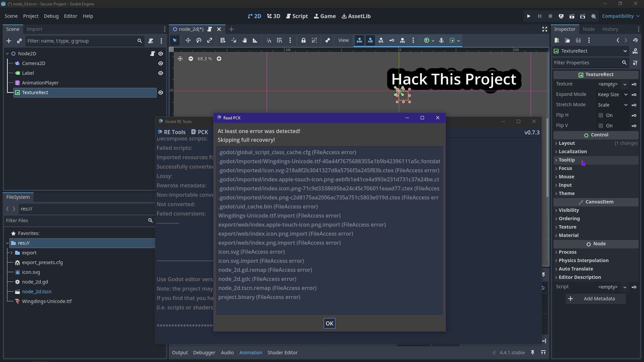644x362 pixels.
Task: Activate the Select mode arrow tool
Action: click(x=175, y=41)
